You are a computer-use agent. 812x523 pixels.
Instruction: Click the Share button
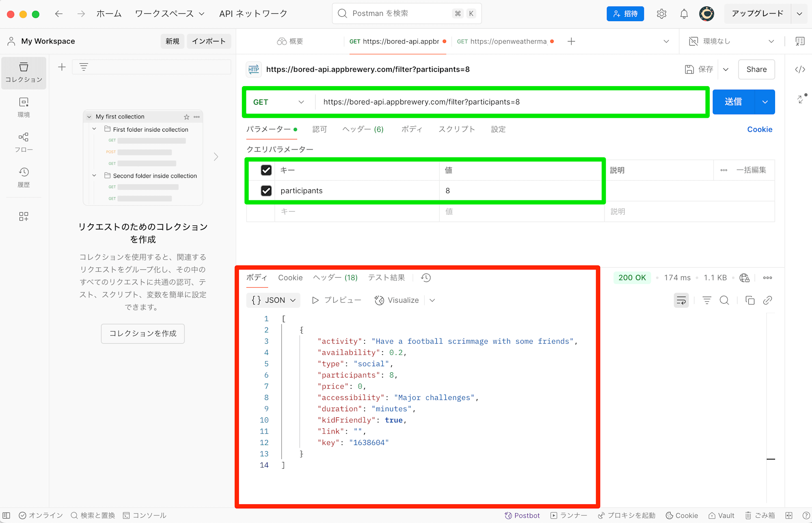[756, 69]
